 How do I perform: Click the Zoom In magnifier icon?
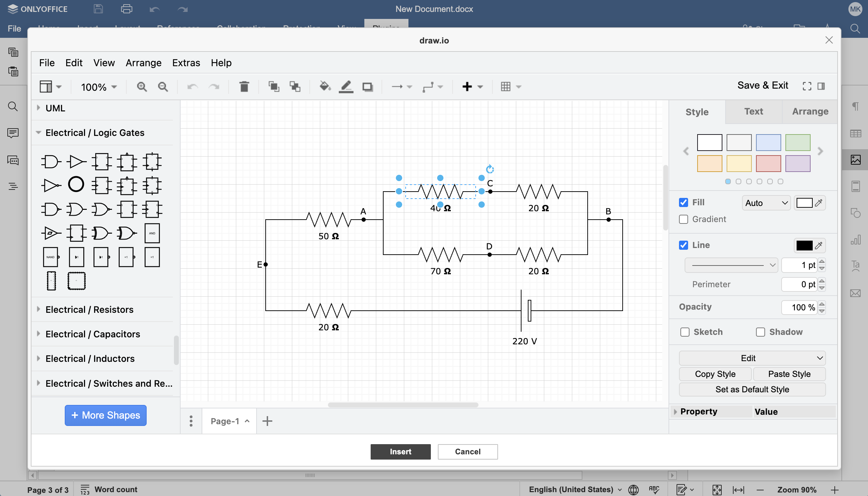(142, 87)
